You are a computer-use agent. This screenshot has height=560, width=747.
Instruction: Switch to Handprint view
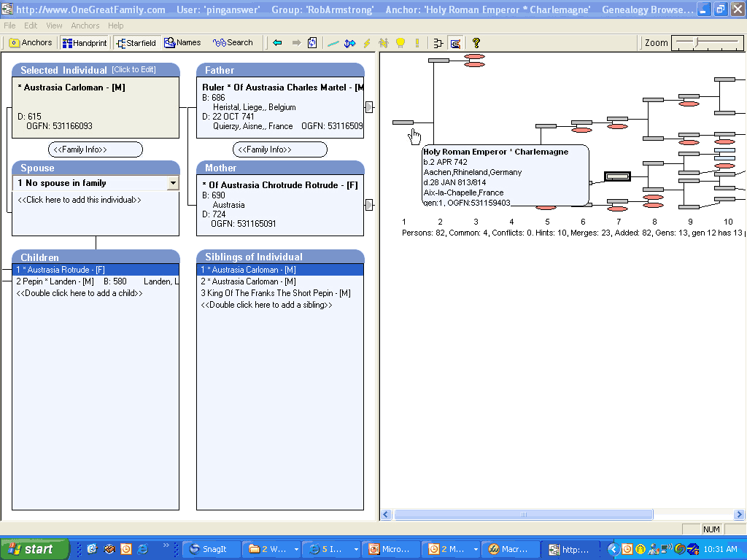[x=85, y=43]
